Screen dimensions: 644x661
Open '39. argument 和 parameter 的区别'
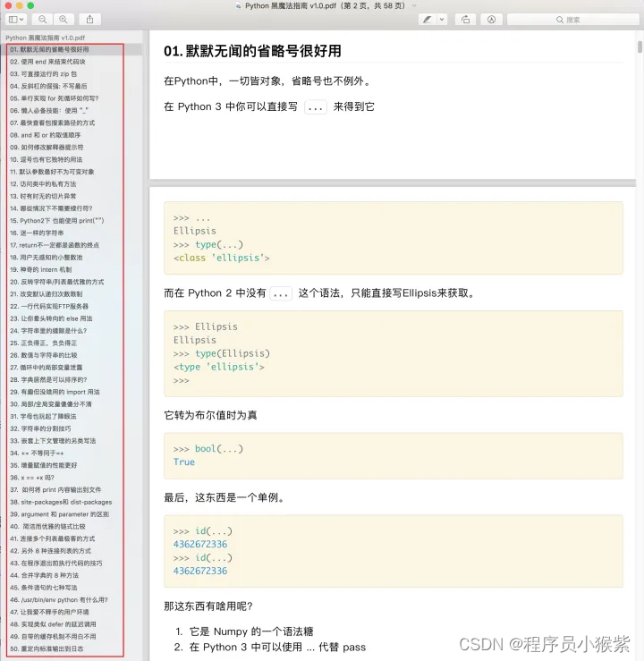click(x=59, y=514)
